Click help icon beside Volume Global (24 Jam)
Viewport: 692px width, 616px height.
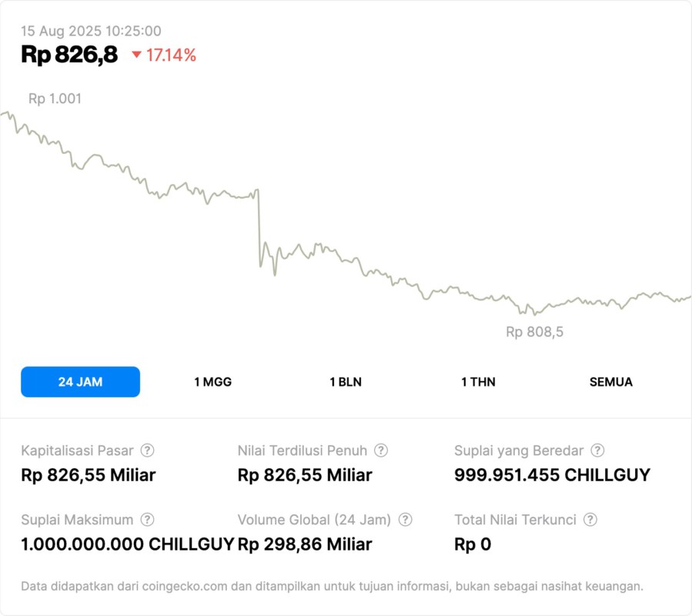point(406,520)
